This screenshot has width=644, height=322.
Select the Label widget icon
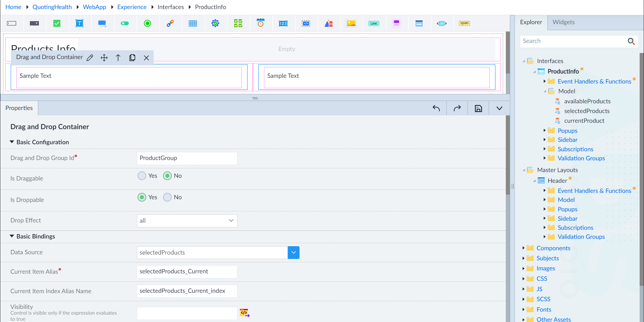pos(374,23)
